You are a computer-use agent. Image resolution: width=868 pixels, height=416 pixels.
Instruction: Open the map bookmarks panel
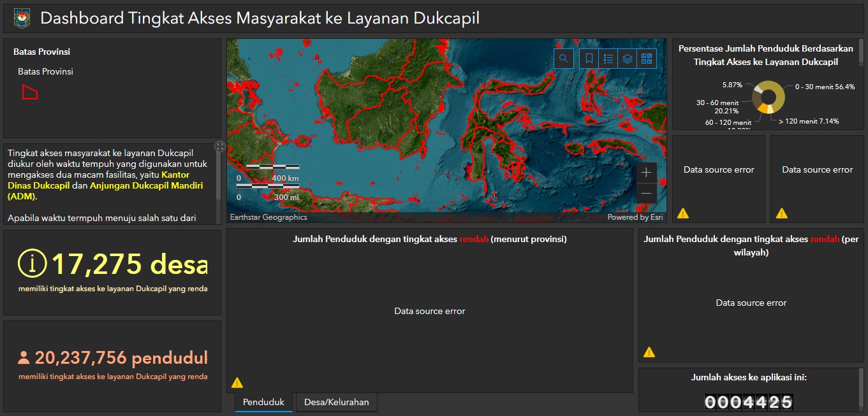point(589,59)
